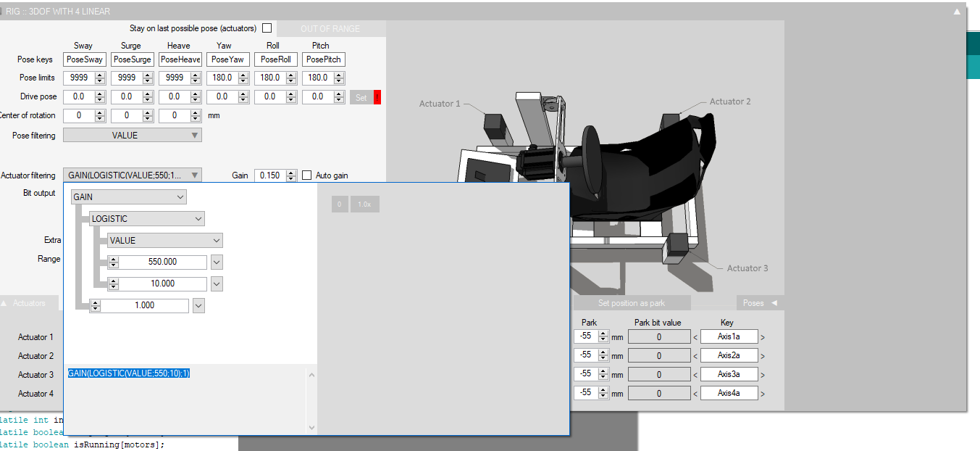
Task: Click the next-key arrow beside Axis4a
Action: pyautogui.click(x=763, y=394)
